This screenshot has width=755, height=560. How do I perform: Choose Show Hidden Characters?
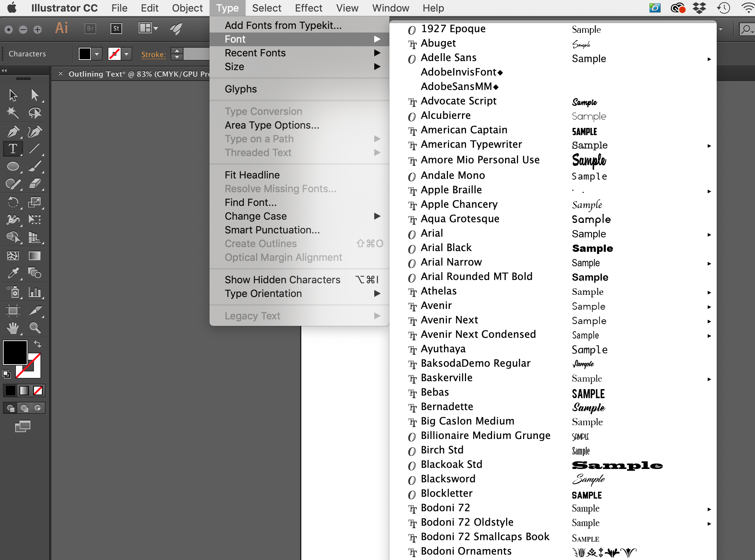point(299,280)
